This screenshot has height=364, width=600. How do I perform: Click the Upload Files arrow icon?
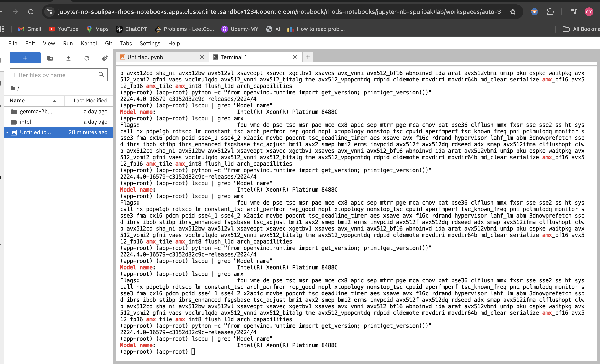(68, 58)
